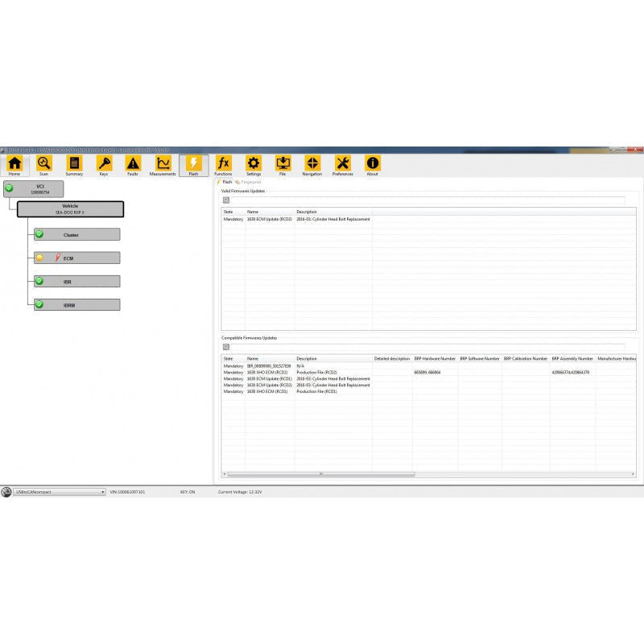Open the About info icon
The height and width of the screenshot is (644, 644).
tap(372, 163)
